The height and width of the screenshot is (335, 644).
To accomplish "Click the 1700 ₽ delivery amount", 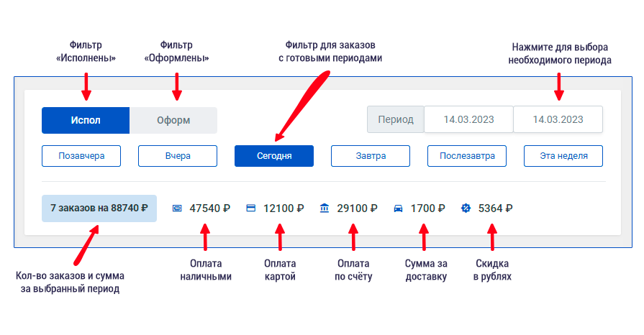I will coord(427,208).
